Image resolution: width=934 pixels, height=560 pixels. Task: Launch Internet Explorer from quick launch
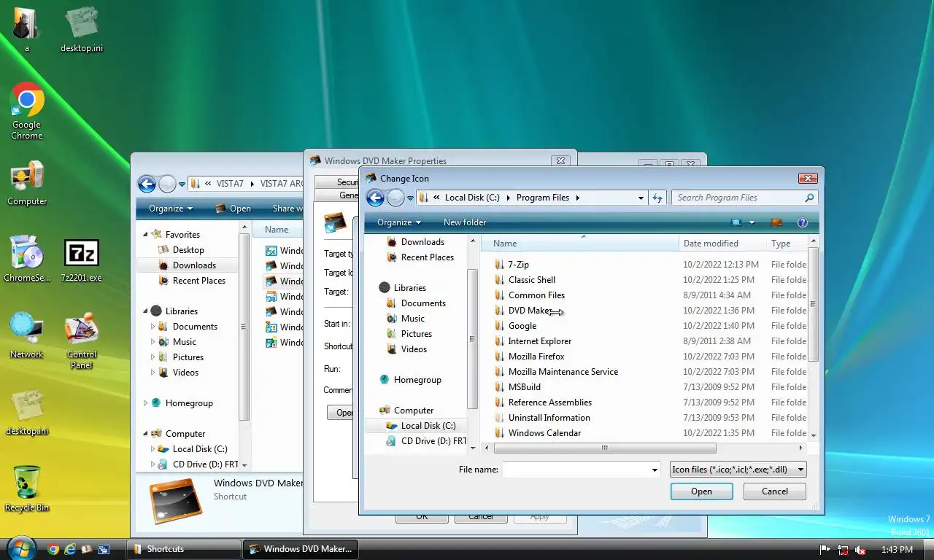point(70,549)
